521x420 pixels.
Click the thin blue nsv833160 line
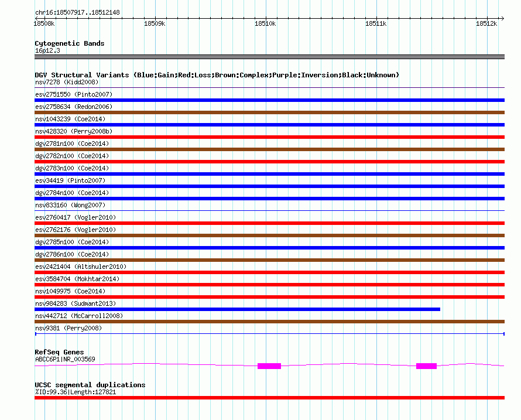click(269, 210)
